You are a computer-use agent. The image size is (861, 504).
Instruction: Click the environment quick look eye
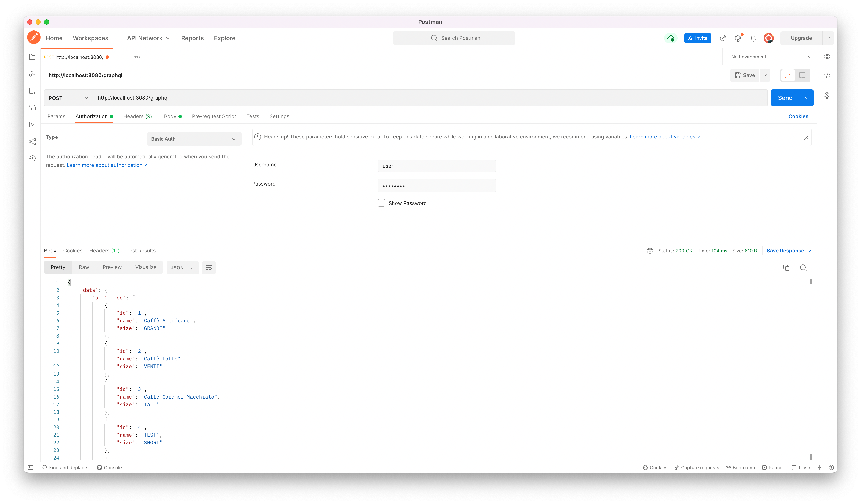tap(827, 57)
